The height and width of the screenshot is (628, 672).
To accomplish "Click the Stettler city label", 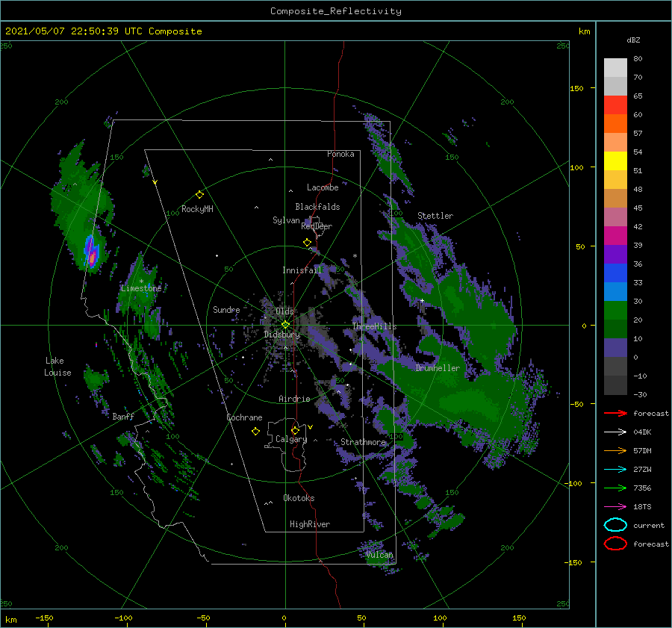I will [x=435, y=216].
